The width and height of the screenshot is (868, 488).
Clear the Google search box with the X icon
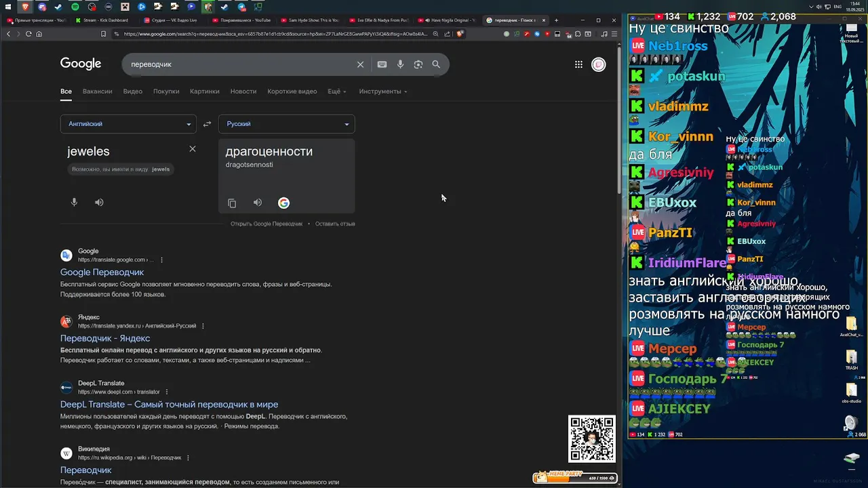[x=360, y=64]
